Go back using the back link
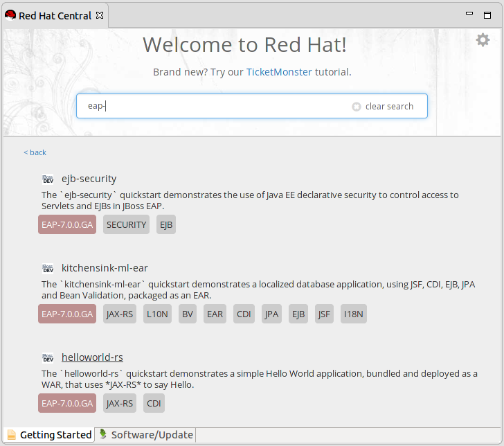Viewport: 504px width, 446px height. pos(35,152)
